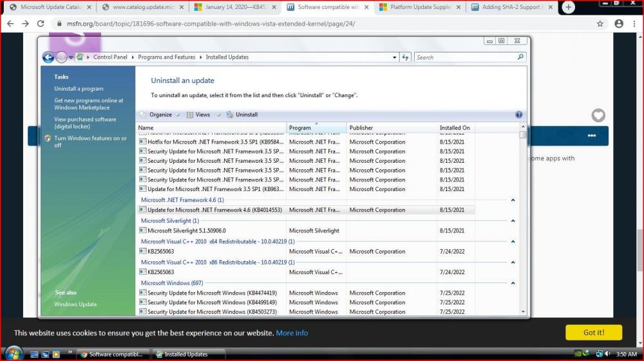Bookmark this page with star icon
This screenshot has width=644, height=361.
click(600, 24)
